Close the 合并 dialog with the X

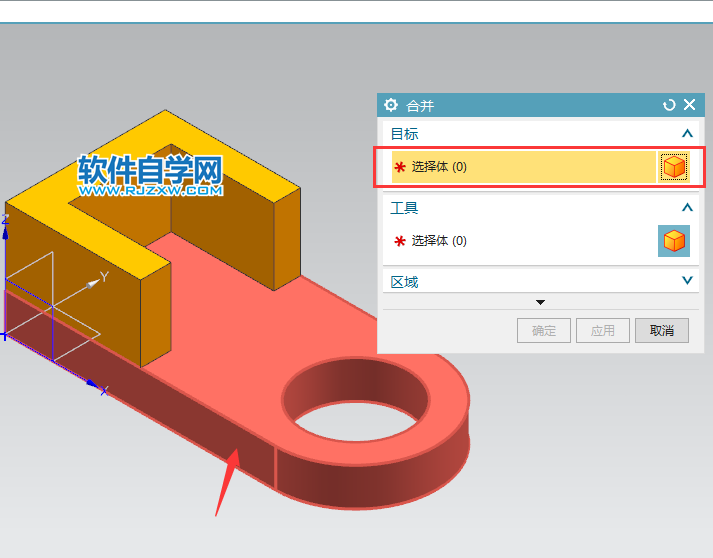point(689,105)
